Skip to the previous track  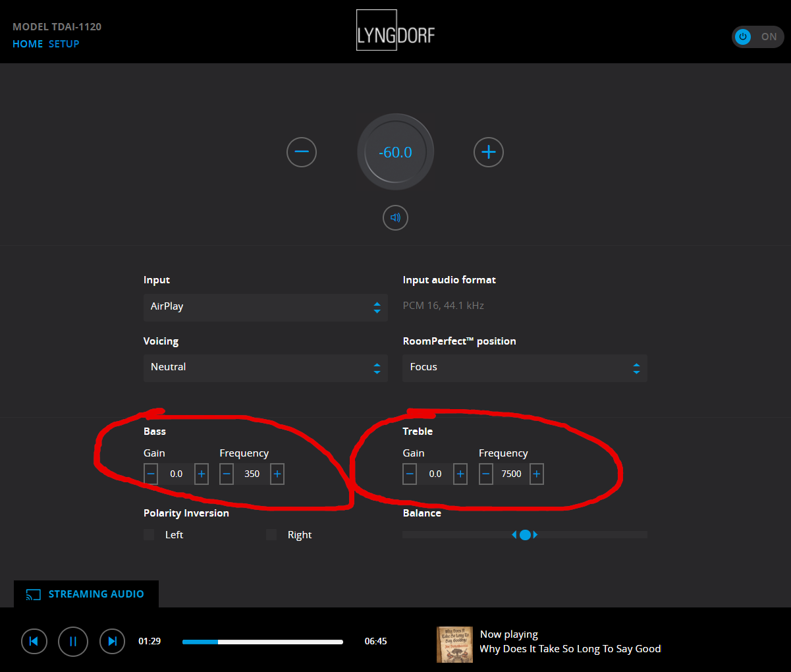[x=34, y=641]
